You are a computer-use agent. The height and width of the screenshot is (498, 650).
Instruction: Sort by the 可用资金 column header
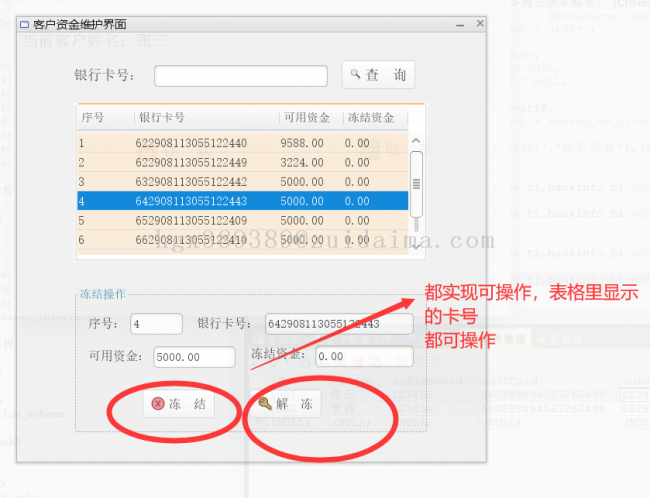tap(309, 119)
